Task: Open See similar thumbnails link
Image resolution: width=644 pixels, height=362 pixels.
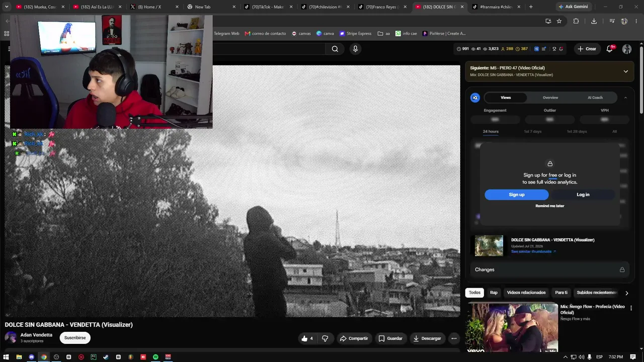Action: (533, 251)
